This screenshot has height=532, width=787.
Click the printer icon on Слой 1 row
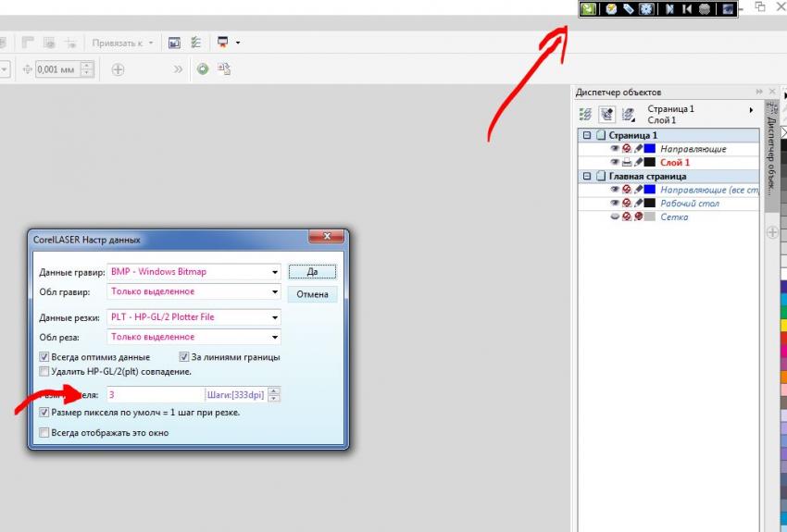(627, 162)
